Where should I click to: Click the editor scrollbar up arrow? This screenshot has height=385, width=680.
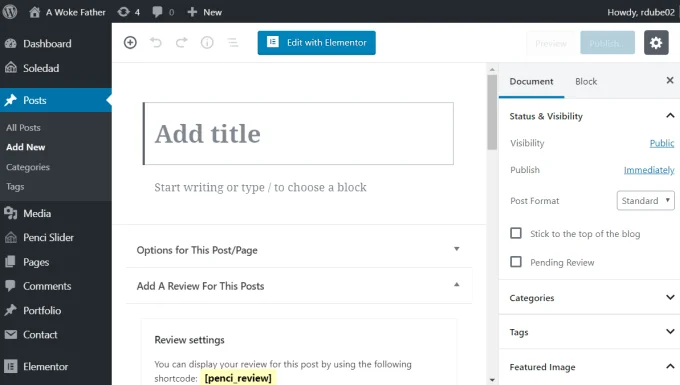tap(492, 69)
